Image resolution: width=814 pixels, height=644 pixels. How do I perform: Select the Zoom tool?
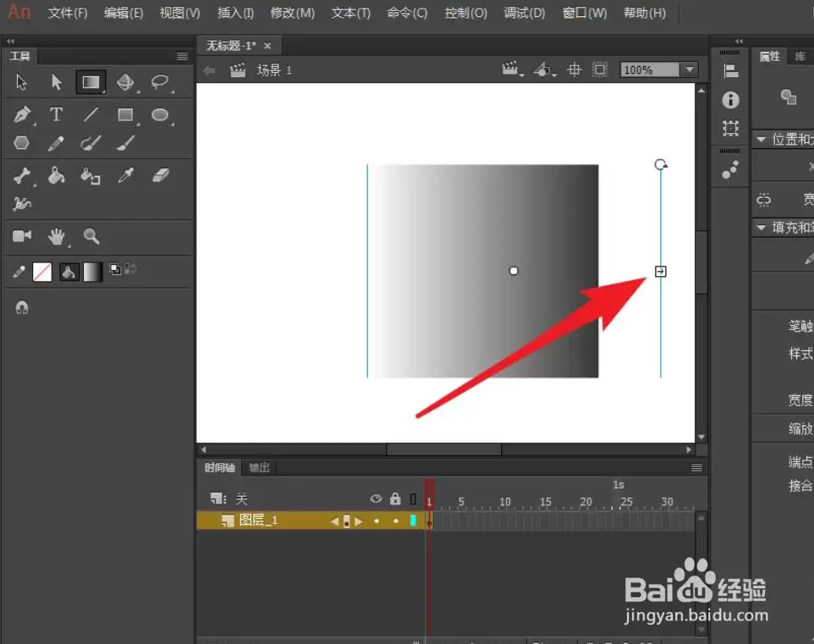[91, 236]
